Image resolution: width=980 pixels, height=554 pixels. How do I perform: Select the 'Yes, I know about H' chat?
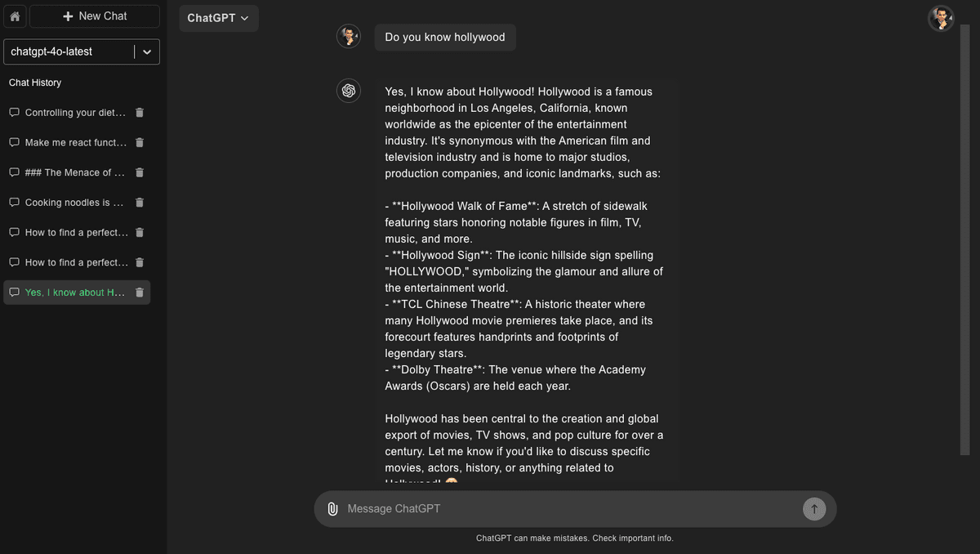pos(73,293)
